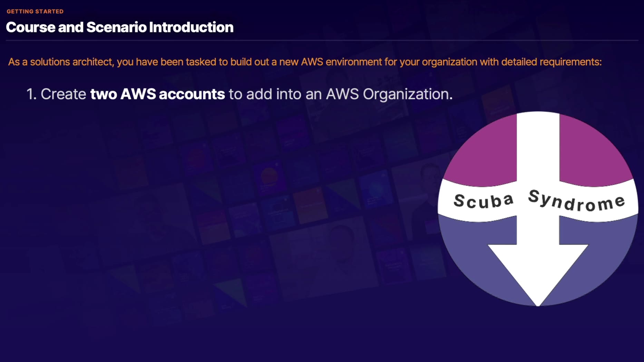The height and width of the screenshot is (362, 644).
Task: Click the phrase detailed requirements
Action: pos(551,62)
